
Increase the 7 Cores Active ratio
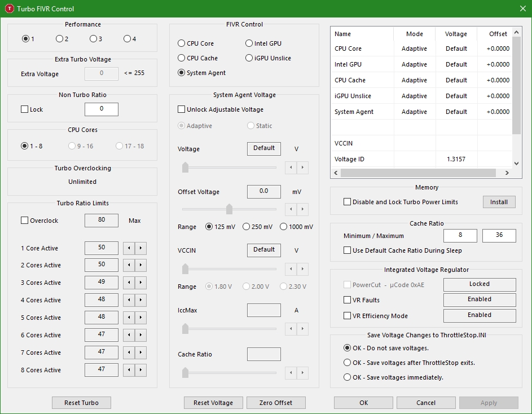coord(141,353)
